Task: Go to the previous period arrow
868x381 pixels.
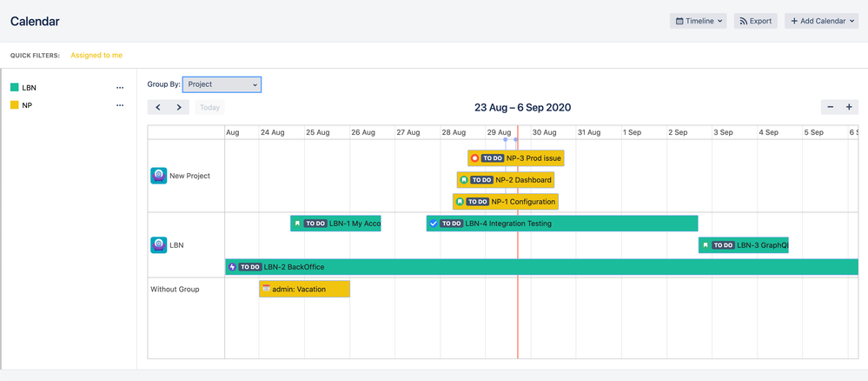Action: (x=158, y=108)
